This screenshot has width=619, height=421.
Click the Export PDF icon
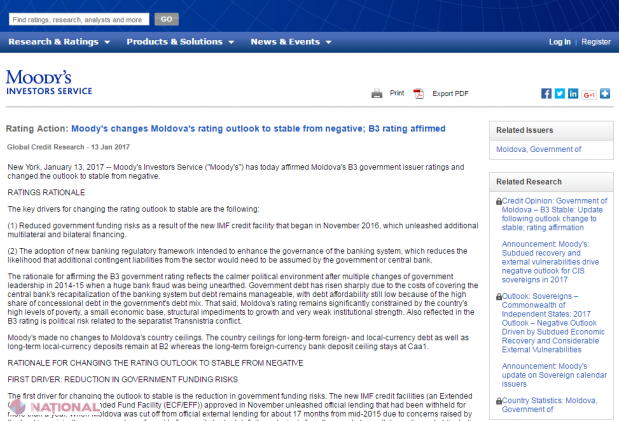click(x=419, y=93)
